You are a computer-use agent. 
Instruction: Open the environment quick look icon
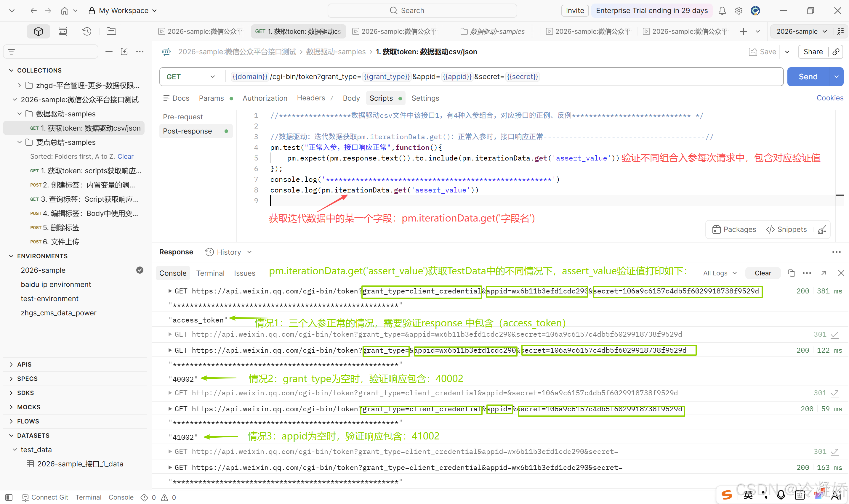click(840, 31)
